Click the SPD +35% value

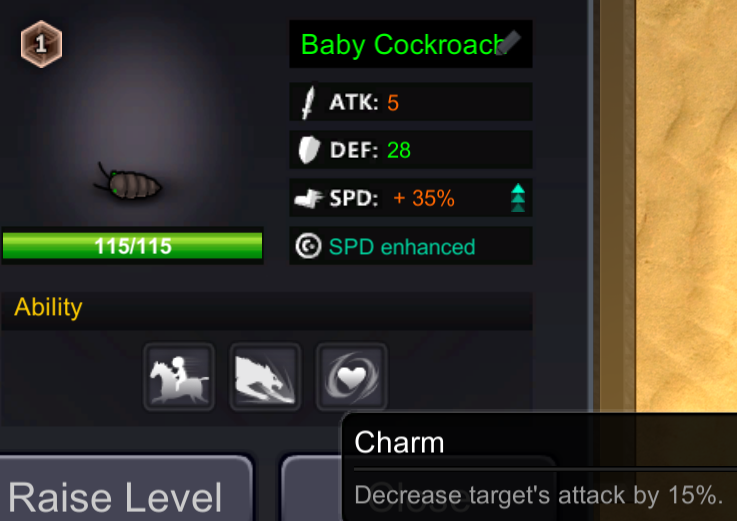(424, 198)
